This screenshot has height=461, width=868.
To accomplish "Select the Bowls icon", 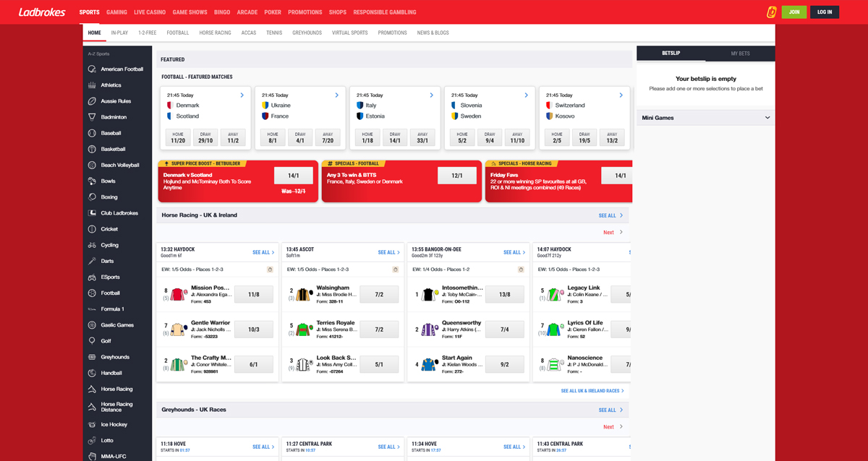I will tap(92, 181).
